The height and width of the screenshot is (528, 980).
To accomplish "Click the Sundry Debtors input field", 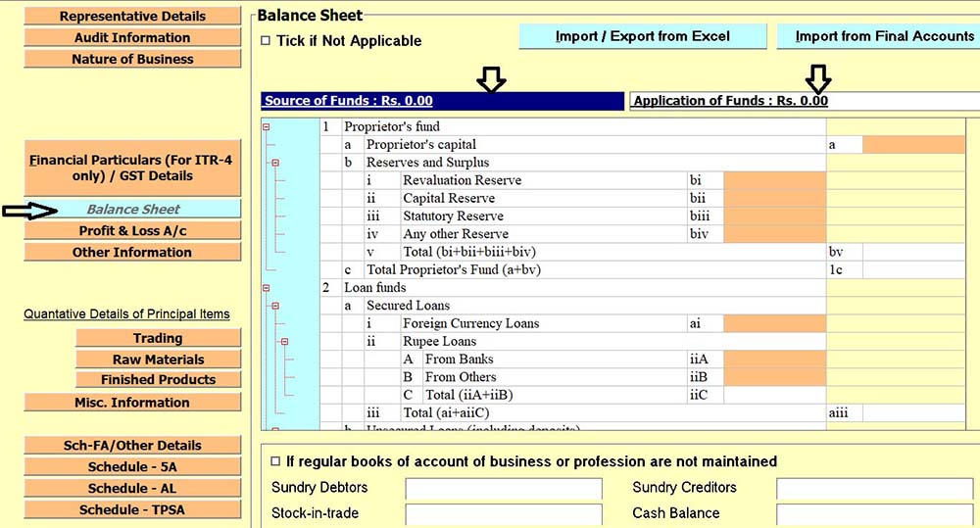I will pyautogui.click(x=504, y=489).
